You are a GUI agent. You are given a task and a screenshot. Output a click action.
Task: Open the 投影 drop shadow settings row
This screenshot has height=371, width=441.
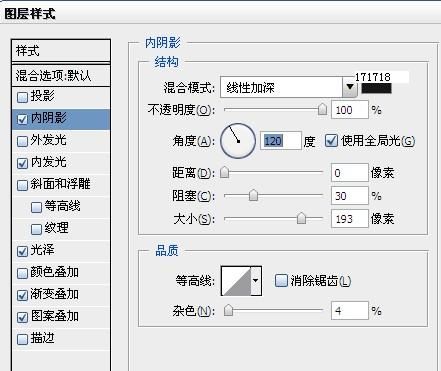pos(61,97)
